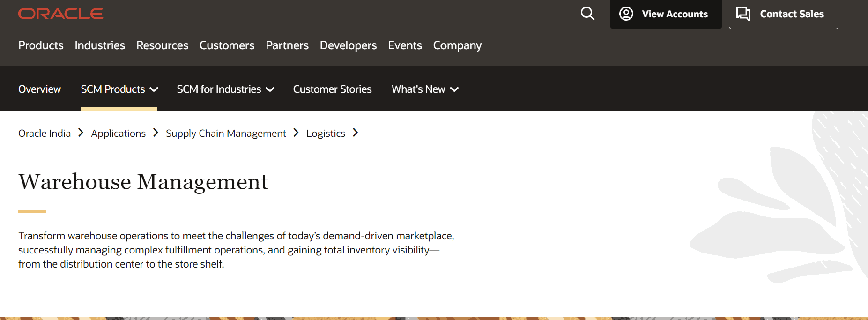The image size is (868, 320).
Task: Open the Industries menu
Action: [x=100, y=45]
